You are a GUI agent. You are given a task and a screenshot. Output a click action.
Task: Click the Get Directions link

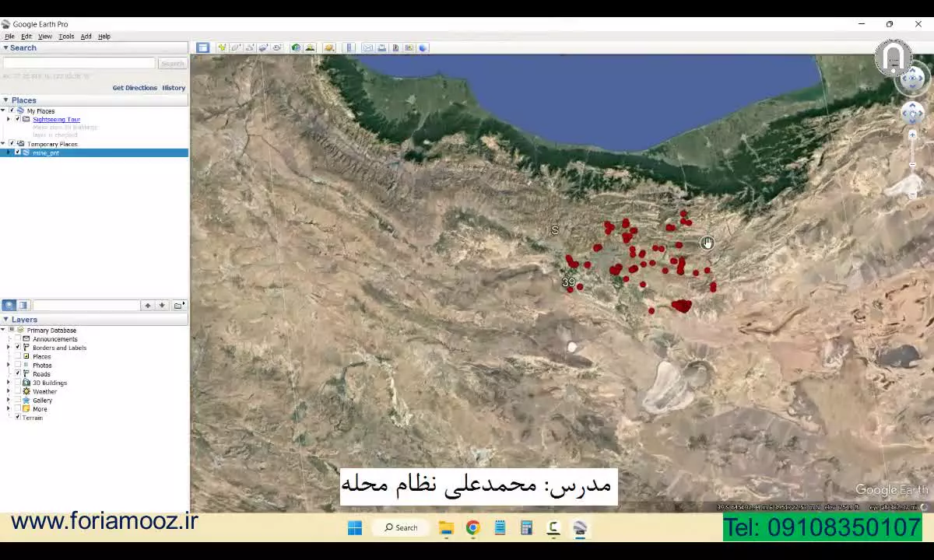point(135,88)
